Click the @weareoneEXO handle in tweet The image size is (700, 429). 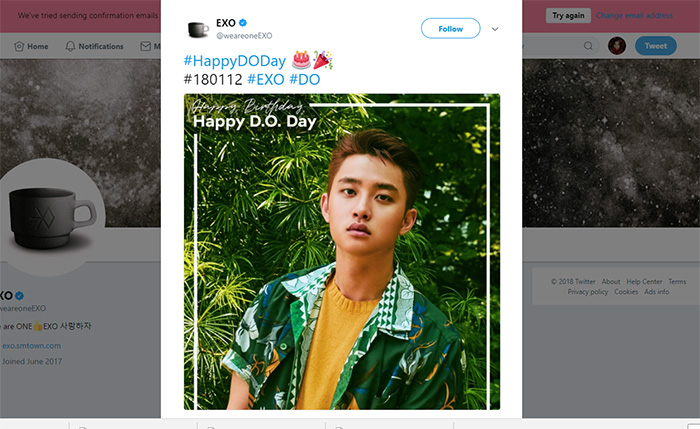244,36
